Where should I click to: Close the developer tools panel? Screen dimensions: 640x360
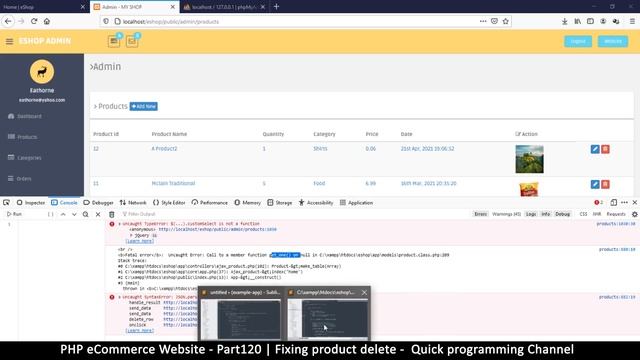(635, 202)
